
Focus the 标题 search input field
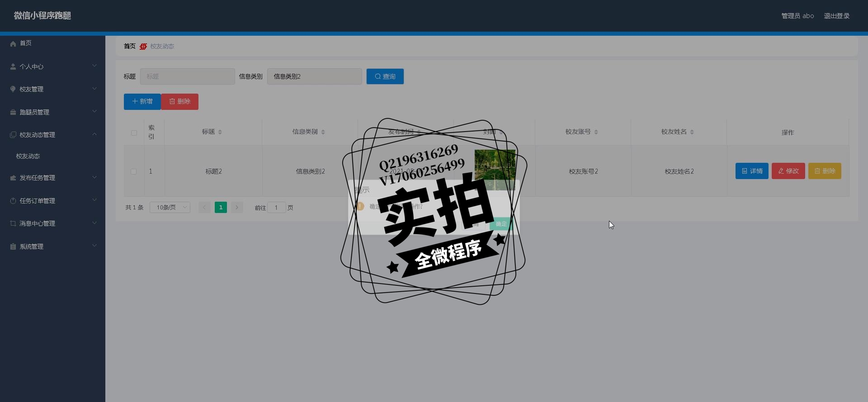(188, 76)
